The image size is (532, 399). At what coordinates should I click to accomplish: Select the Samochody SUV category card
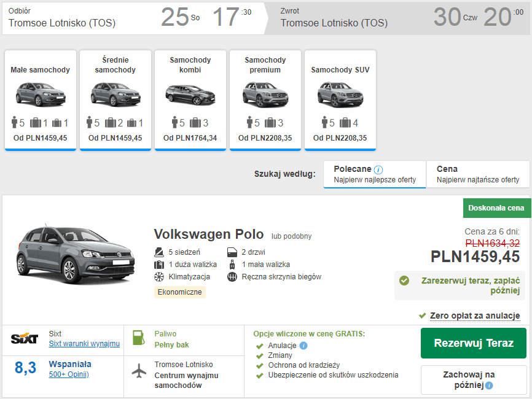pos(340,100)
